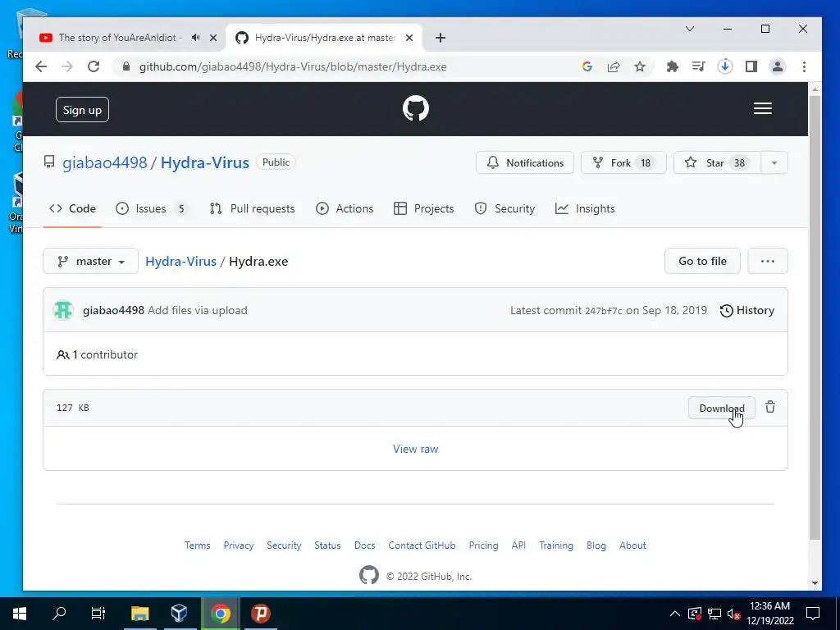Open the Pull requests tab

(x=252, y=208)
